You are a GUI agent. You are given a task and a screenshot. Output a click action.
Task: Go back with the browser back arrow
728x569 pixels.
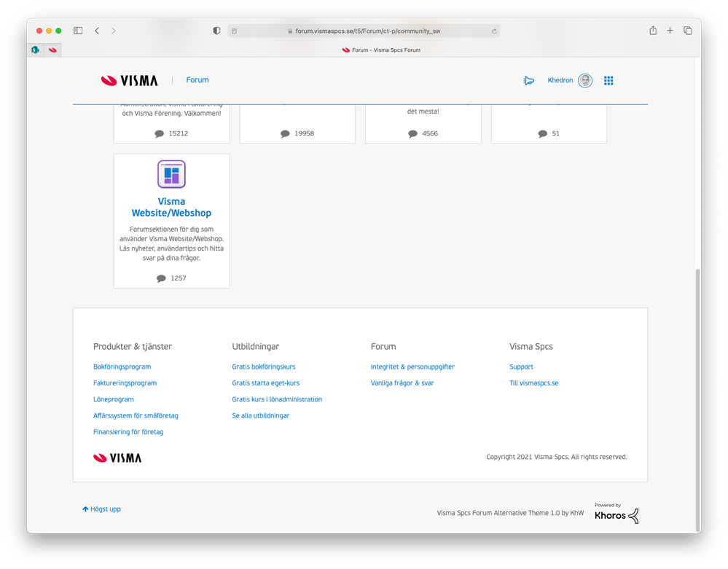97,31
